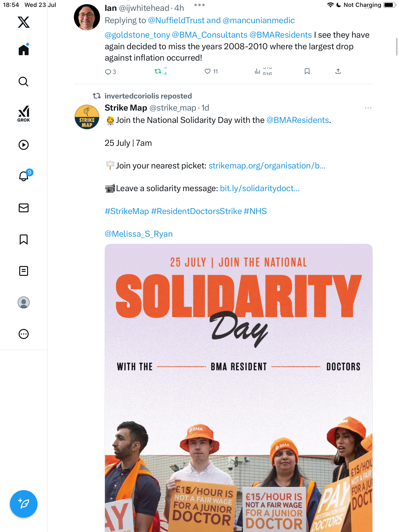399x532 pixels.
Task: Follow the #ResidentDoctorsStrike hashtag link
Action: pos(196,211)
